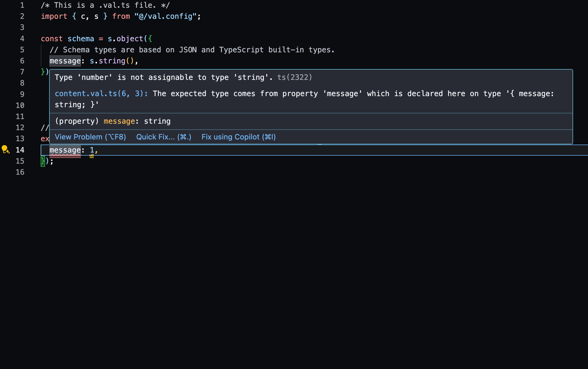
Task: Click the message token inside the hover tooltip
Action: click(x=119, y=121)
